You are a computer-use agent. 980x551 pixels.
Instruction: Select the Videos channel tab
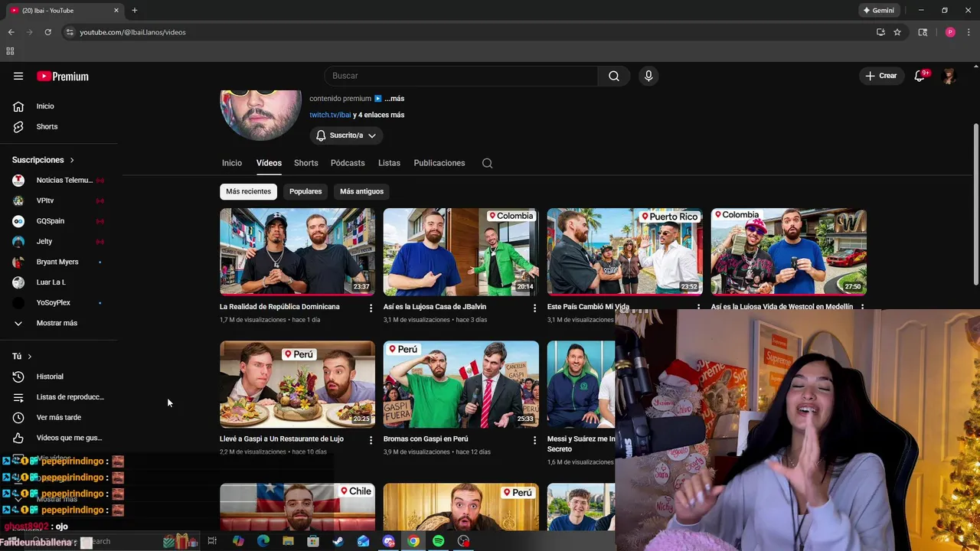point(269,163)
